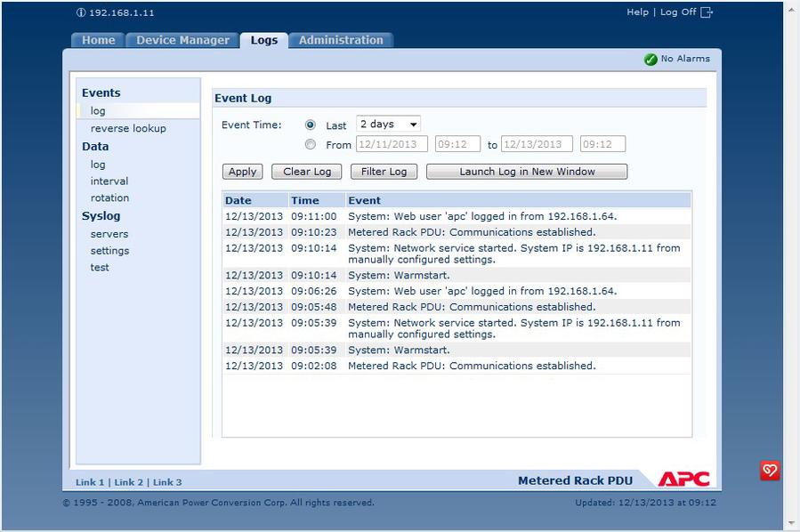Click the red heart badge icon
This screenshot has width=800, height=532.
coord(770,471)
